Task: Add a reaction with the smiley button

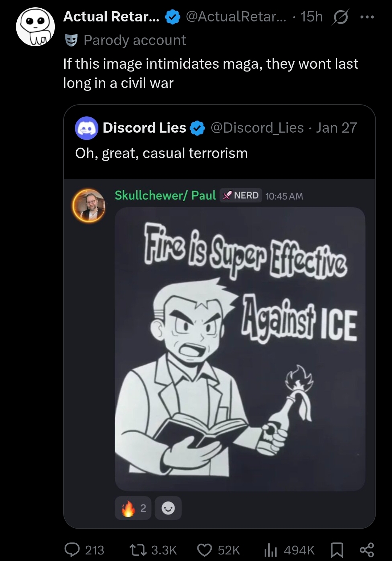Action: (x=168, y=508)
